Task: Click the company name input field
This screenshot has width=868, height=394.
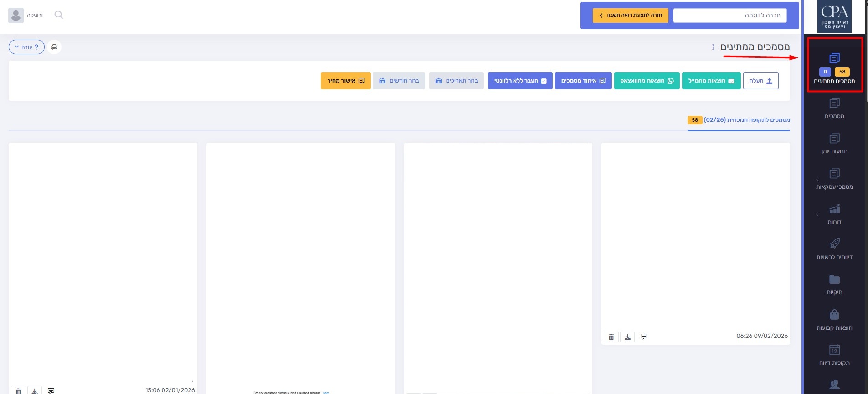Action: click(729, 16)
